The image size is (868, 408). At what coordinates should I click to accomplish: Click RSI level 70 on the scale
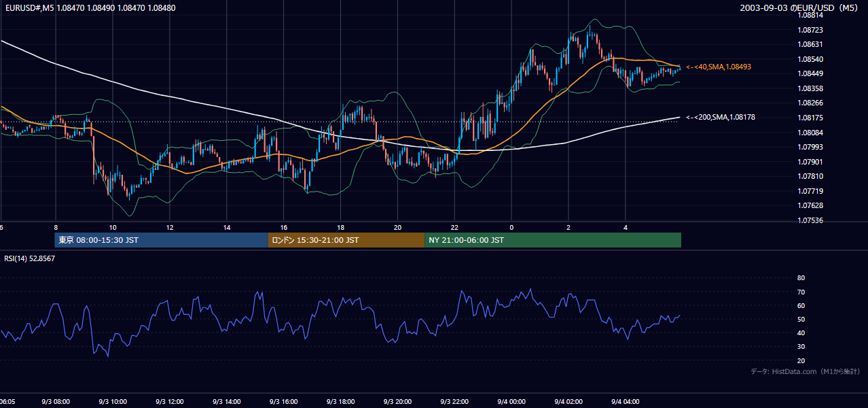pyautogui.click(x=801, y=292)
